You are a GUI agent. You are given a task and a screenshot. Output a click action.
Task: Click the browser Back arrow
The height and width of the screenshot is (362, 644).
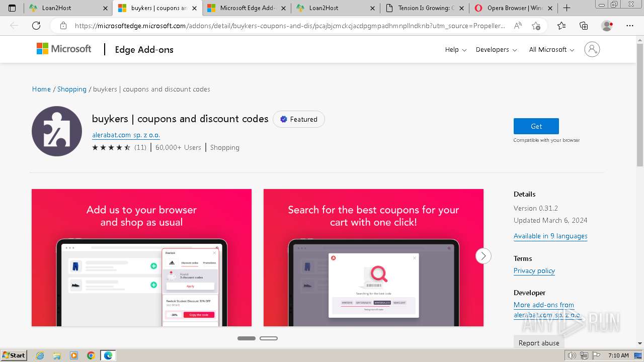14,26
